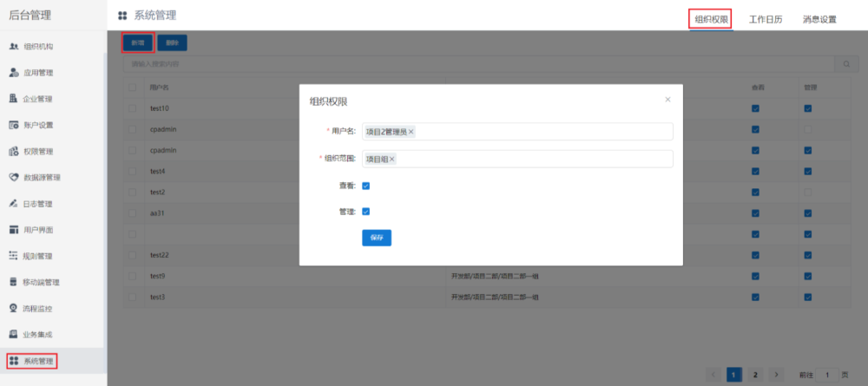Go to next page arrow
The image size is (868, 386).
click(x=776, y=375)
